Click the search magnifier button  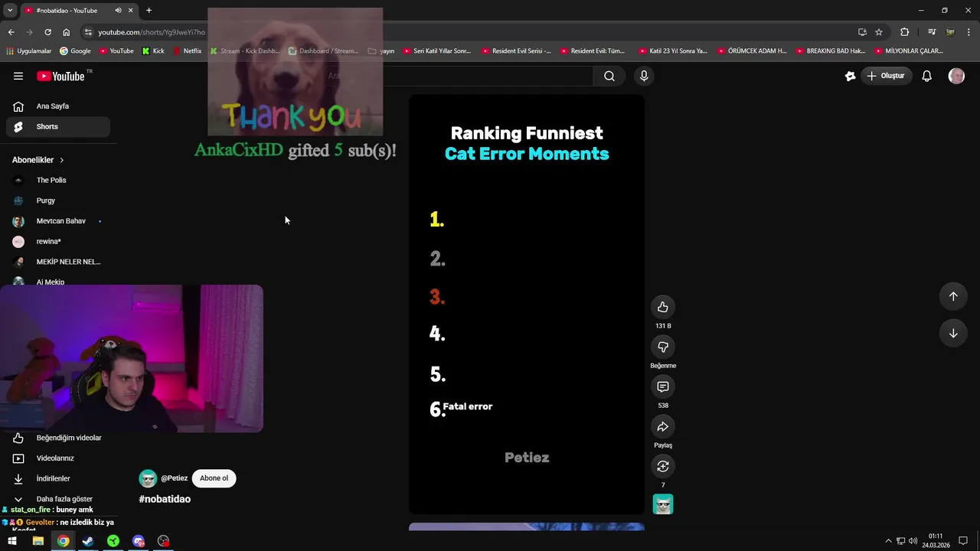609,76
